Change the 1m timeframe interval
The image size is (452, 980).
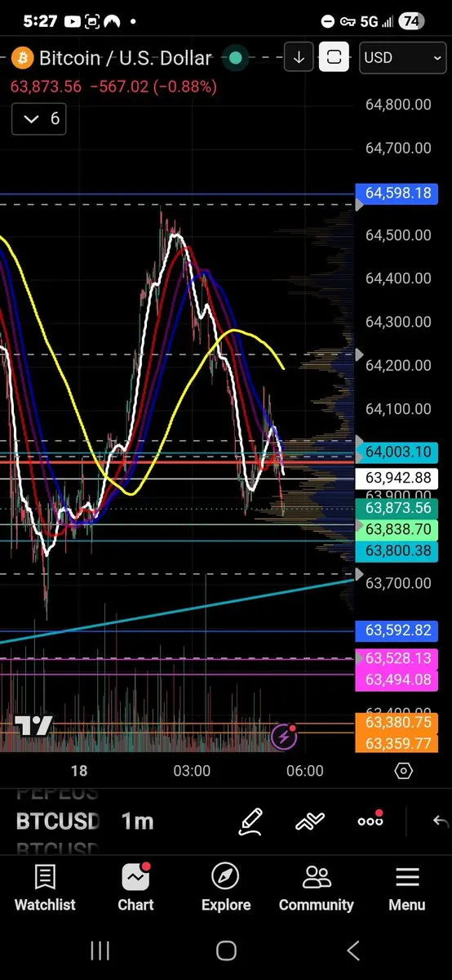[x=138, y=821]
